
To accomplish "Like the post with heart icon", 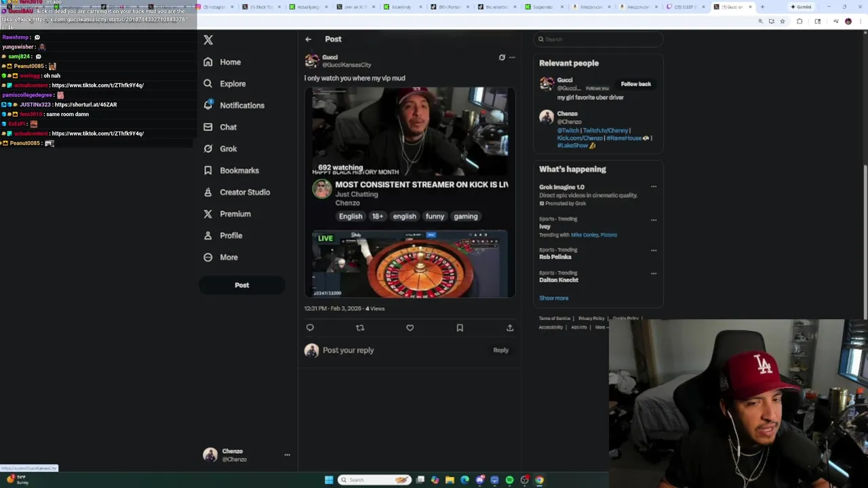I will 410,327.
